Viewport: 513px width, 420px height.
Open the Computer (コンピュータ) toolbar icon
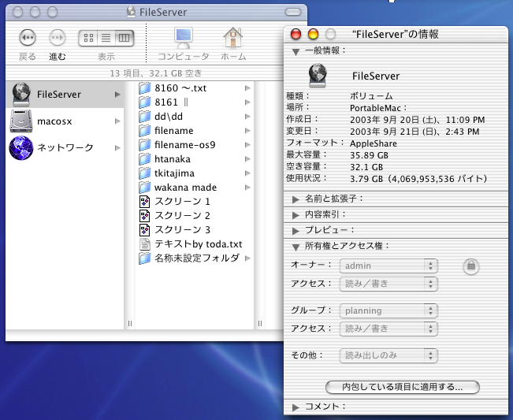point(184,38)
